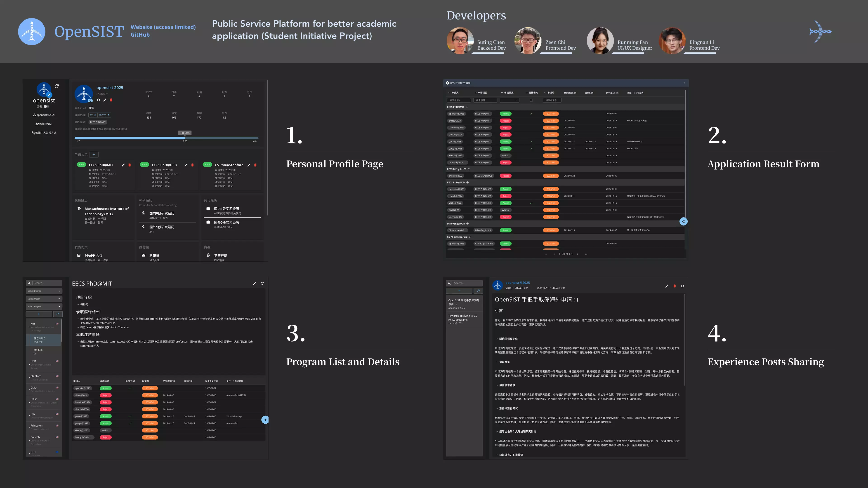Collapse the MIT school tree node
The width and height of the screenshot is (868, 488).
pyautogui.click(x=29, y=327)
